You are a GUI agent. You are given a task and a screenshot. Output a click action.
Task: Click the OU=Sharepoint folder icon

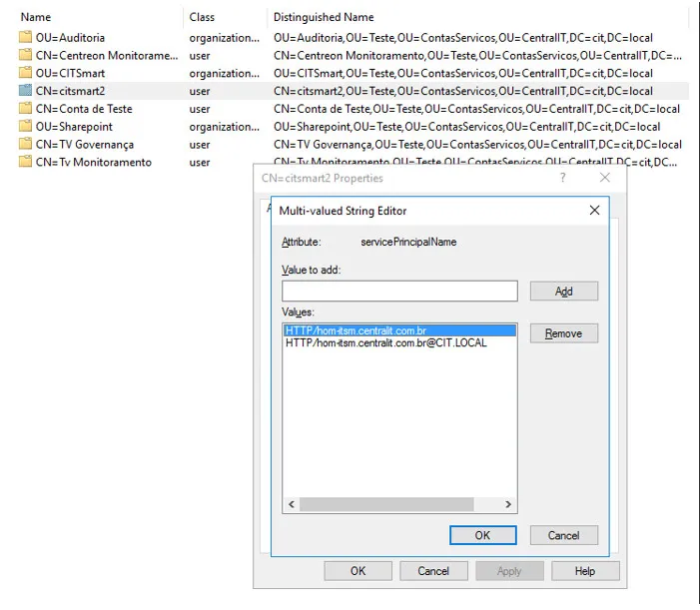[25, 126]
